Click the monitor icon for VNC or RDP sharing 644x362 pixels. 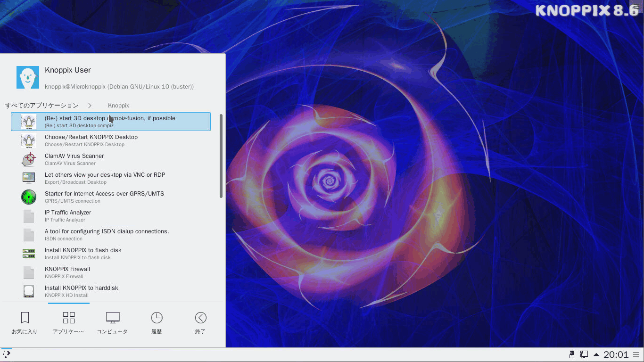[29, 178]
